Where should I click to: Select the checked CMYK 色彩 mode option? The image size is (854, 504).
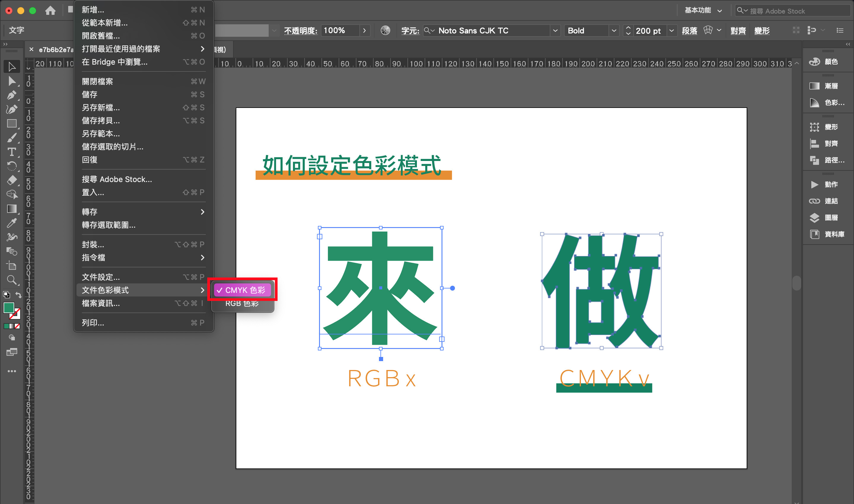243,290
